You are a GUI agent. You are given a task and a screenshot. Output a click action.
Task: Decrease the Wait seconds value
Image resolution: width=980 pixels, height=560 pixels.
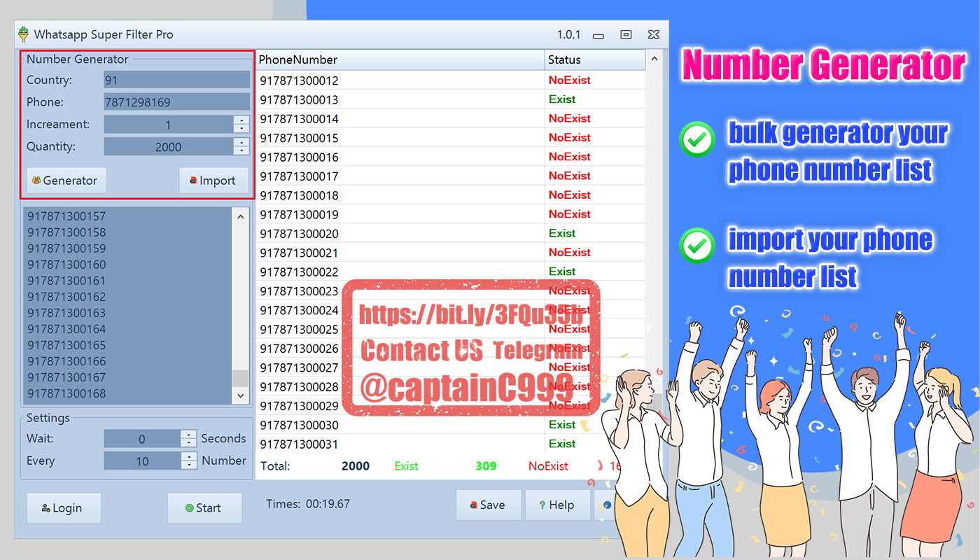pyautogui.click(x=189, y=444)
